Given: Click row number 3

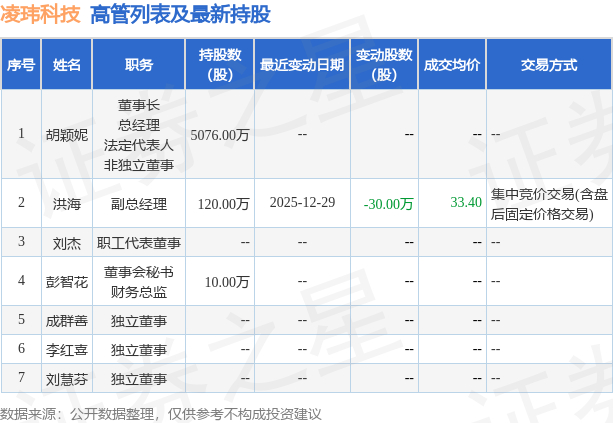Looking at the screenshot, I should point(22,241).
